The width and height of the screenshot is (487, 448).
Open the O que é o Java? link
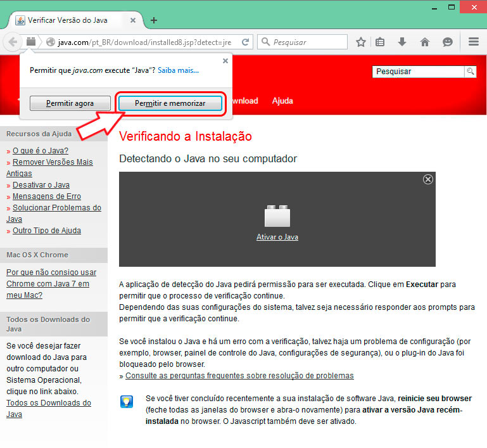point(41,151)
